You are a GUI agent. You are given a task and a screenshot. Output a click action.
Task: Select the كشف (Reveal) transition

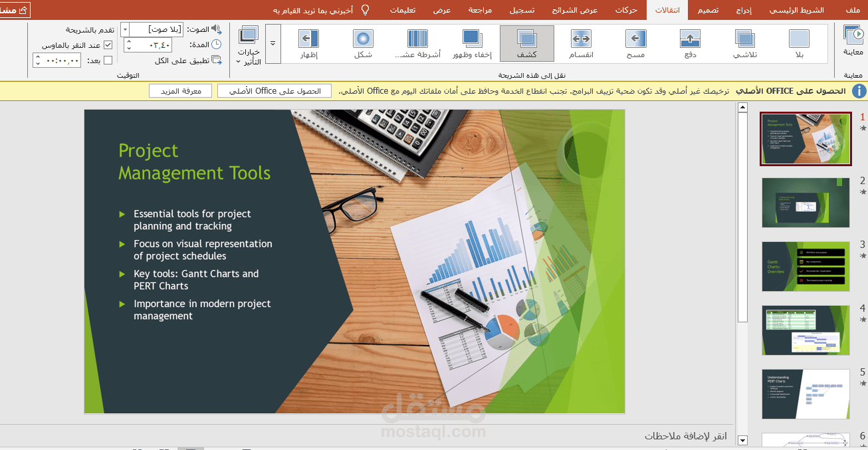[x=526, y=44]
